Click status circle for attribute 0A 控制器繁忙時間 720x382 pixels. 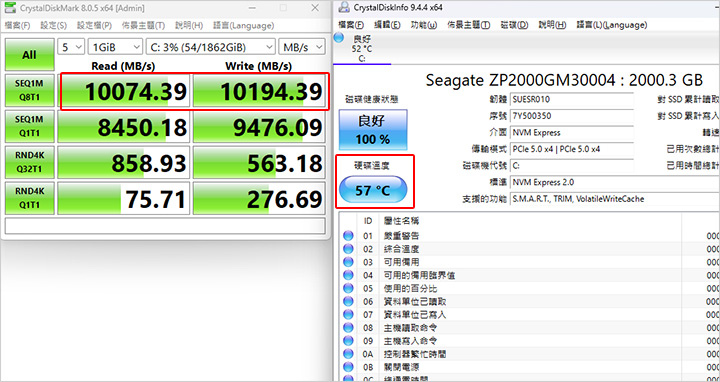click(x=349, y=354)
